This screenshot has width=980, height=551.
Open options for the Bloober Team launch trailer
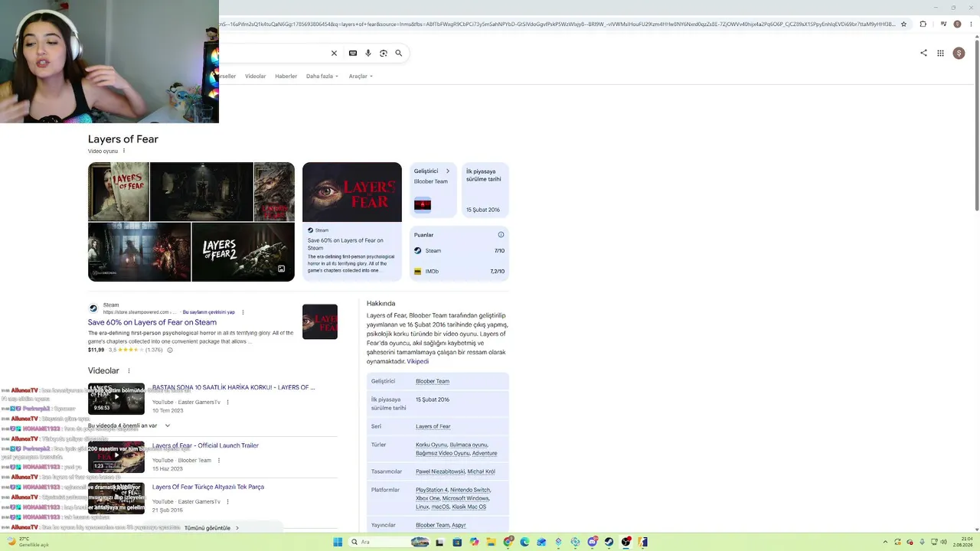(219, 461)
